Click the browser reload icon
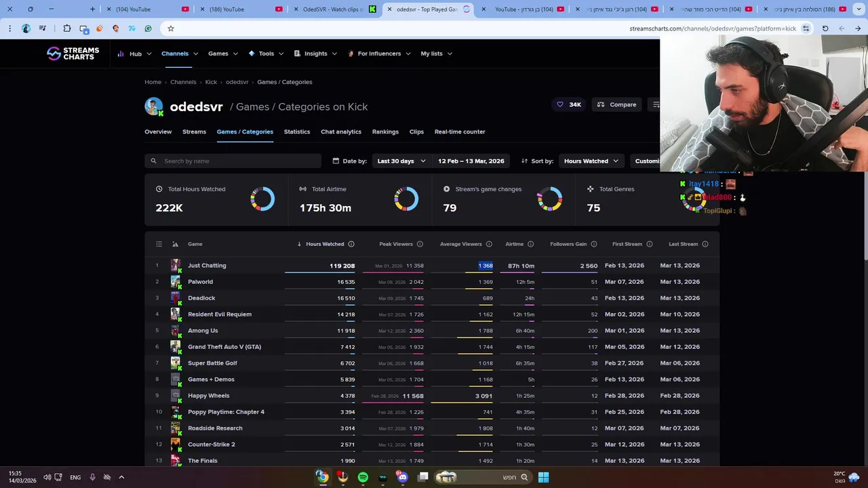The height and width of the screenshot is (488, 868). (x=825, y=28)
